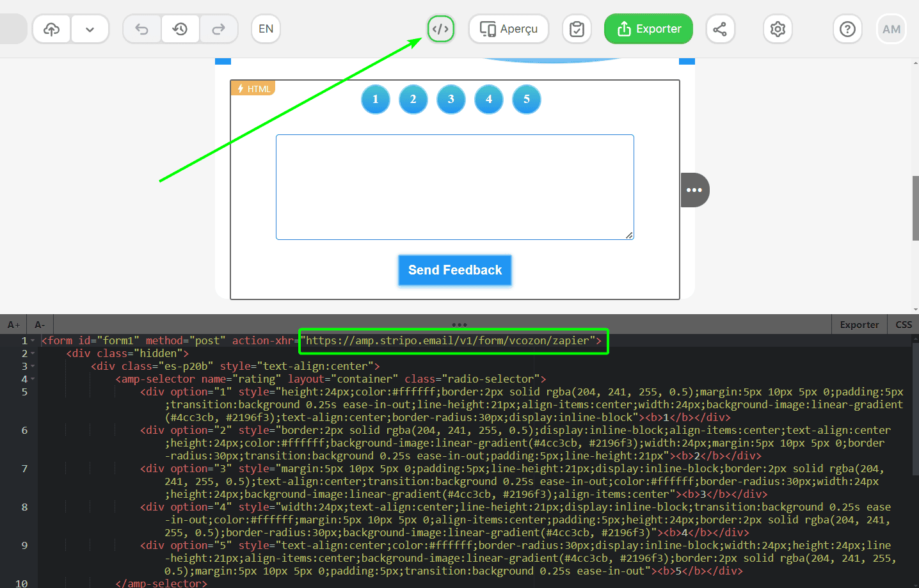The height and width of the screenshot is (588, 919).
Task: Click the preview pane vertical scrollbar thumb
Action: click(x=915, y=207)
